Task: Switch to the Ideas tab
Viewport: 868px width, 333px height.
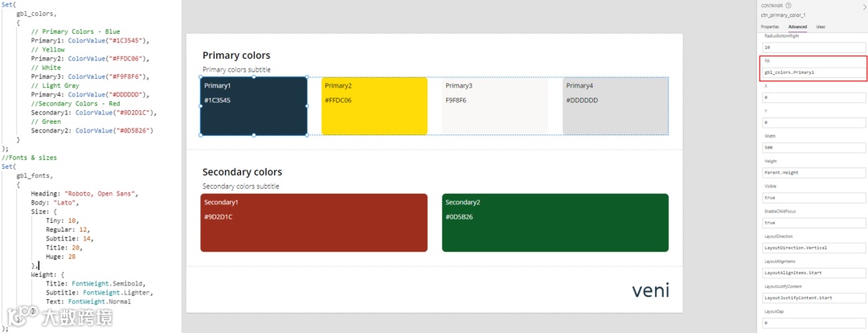Action: click(821, 27)
